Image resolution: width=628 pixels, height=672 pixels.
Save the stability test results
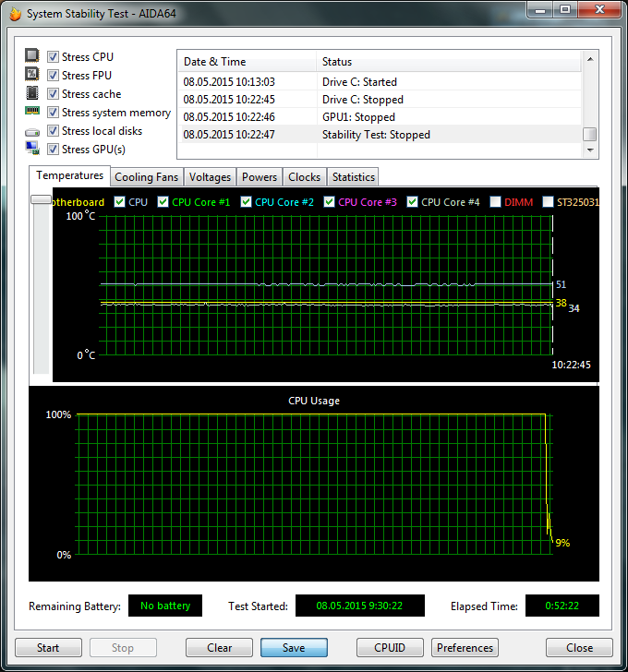tap(294, 648)
